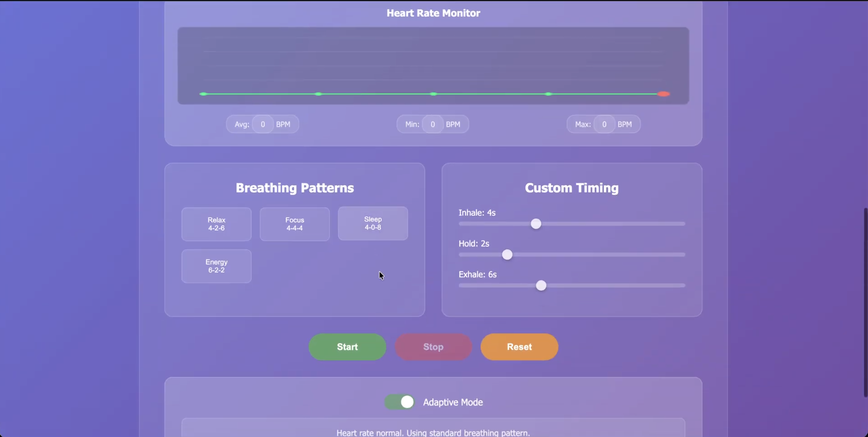Click the heart rate status message box
Viewport: 868px width, 437px height.
coord(433,429)
